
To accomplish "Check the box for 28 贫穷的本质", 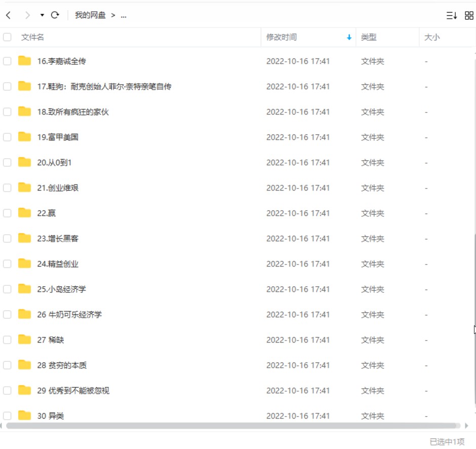I will coord(7,365).
